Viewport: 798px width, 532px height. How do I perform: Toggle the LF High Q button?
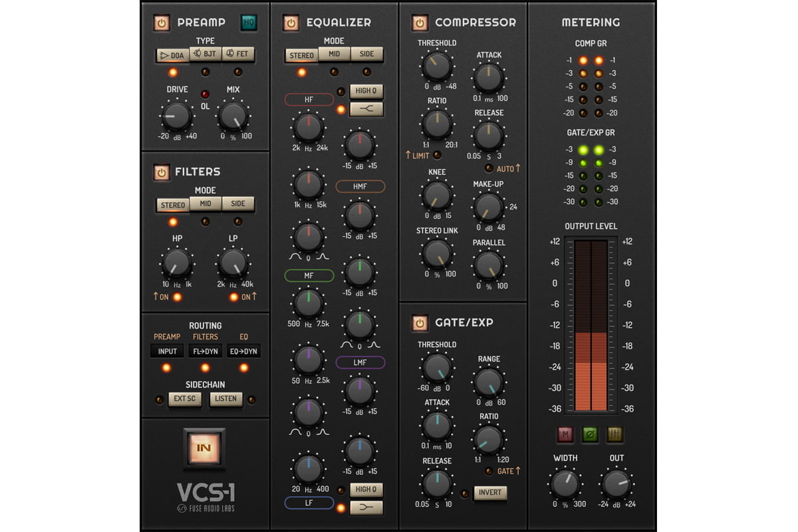click(366, 490)
